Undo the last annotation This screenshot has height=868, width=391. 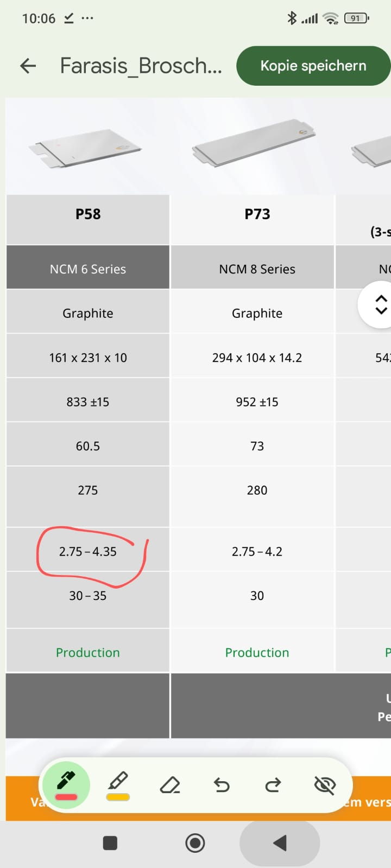click(x=222, y=785)
